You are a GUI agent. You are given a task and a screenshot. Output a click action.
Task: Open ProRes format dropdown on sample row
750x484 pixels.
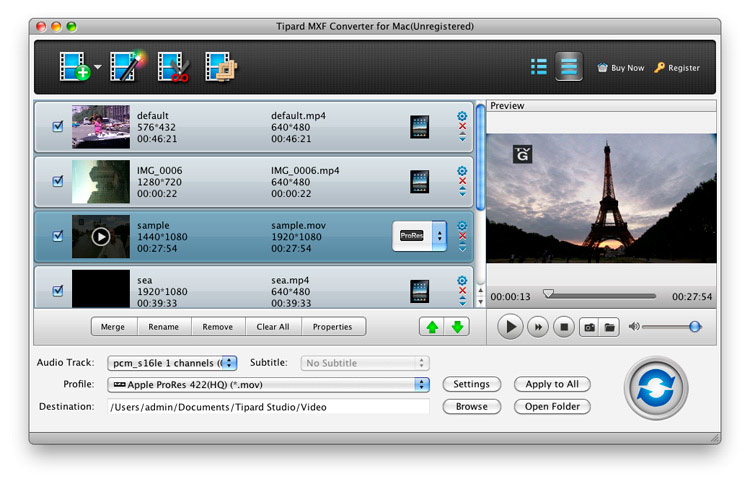(420, 236)
